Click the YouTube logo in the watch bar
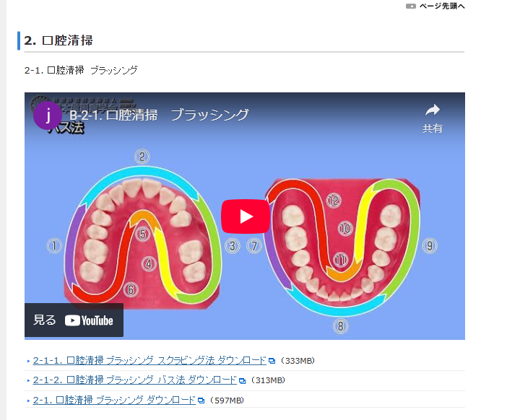 (89, 320)
